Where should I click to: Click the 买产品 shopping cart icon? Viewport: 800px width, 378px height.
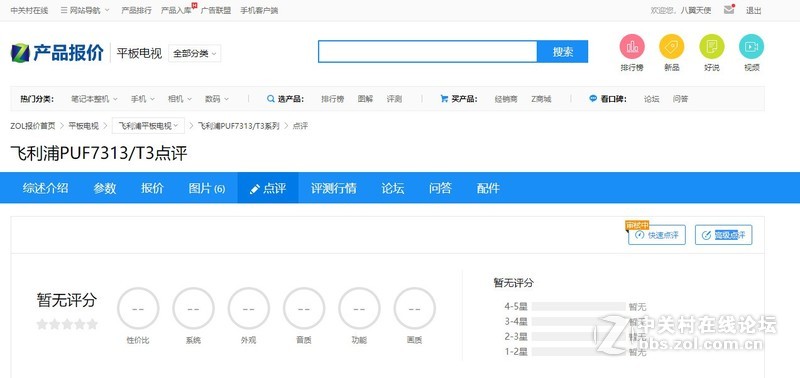click(x=444, y=99)
